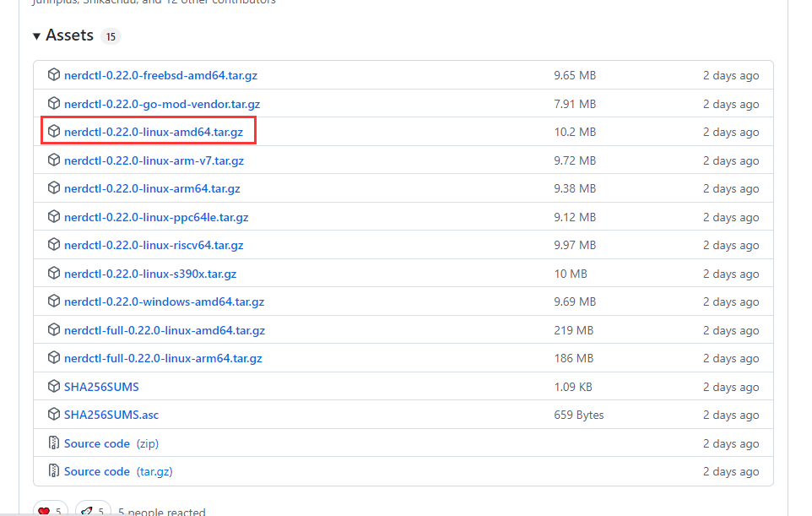Click the package icon beside nerdctl-0.22.0-linux-arm-v7.tar.gz
Image resolution: width=812 pixels, height=516 pixels.
54,160
